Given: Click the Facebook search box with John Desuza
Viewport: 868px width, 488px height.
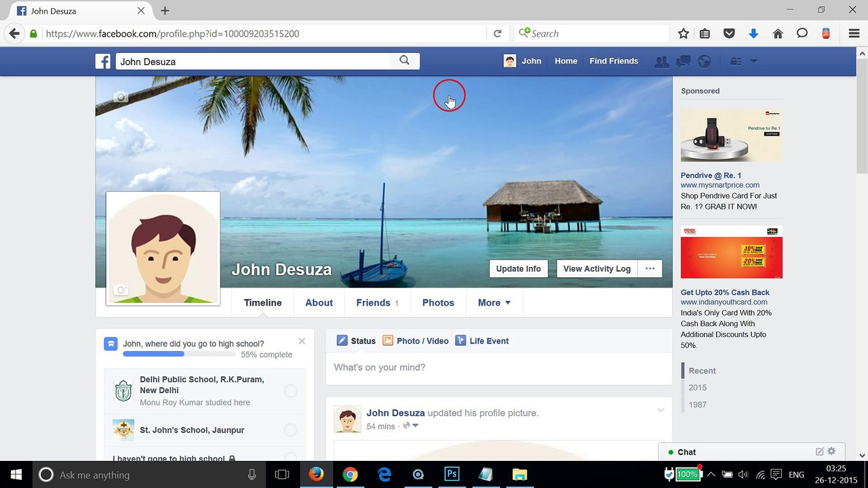Looking at the screenshot, I should [252, 61].
